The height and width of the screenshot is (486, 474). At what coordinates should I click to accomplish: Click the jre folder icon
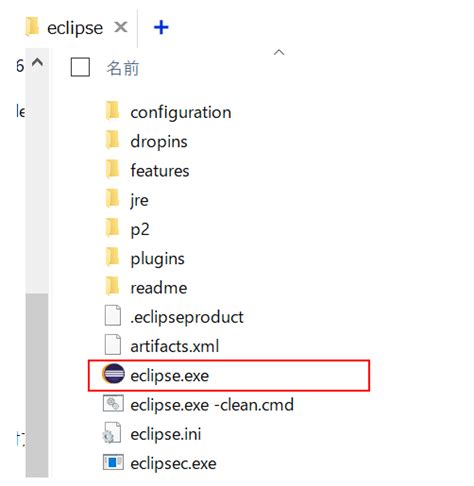pos(112,199)
